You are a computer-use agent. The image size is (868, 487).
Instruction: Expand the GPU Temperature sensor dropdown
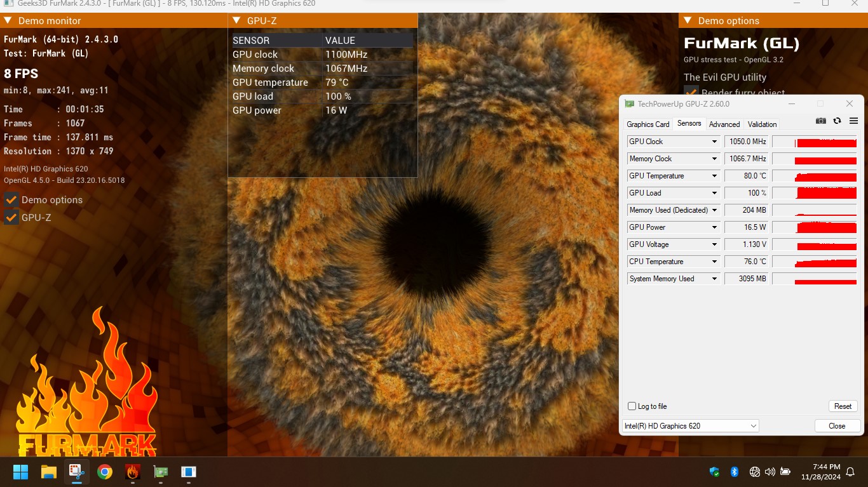tap(714, 176)
